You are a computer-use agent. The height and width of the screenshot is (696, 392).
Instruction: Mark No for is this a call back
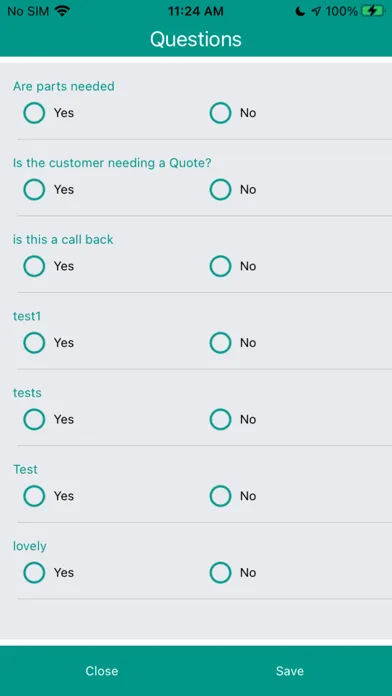[221, 266]
